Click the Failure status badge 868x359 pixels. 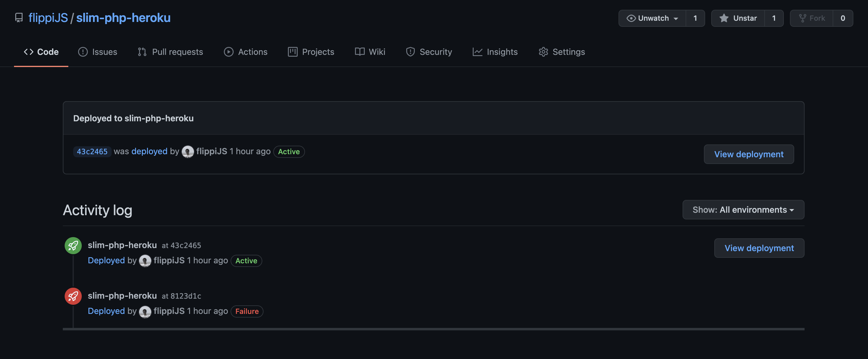(x=247, y=311)
